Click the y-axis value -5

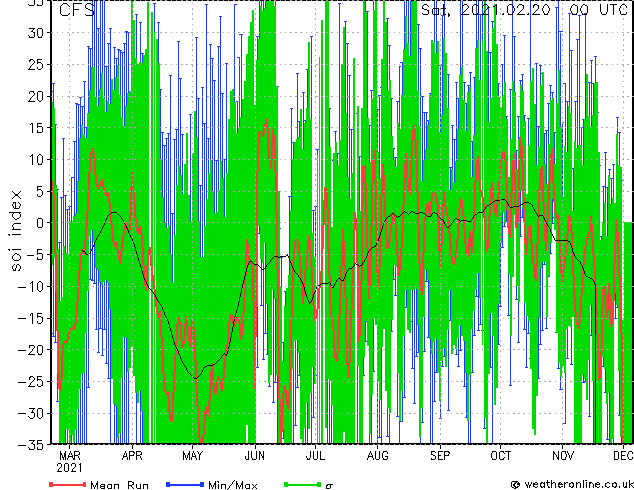pyautogui.click(x=36, y=255)
